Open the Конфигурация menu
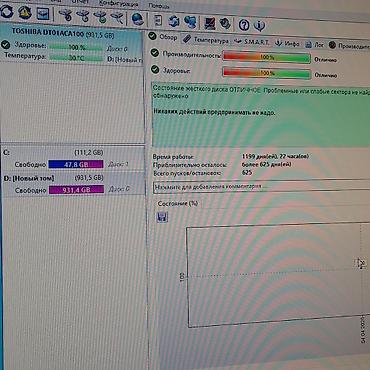The height and width of the screenshot is (370, 370). tap(118, 3)
